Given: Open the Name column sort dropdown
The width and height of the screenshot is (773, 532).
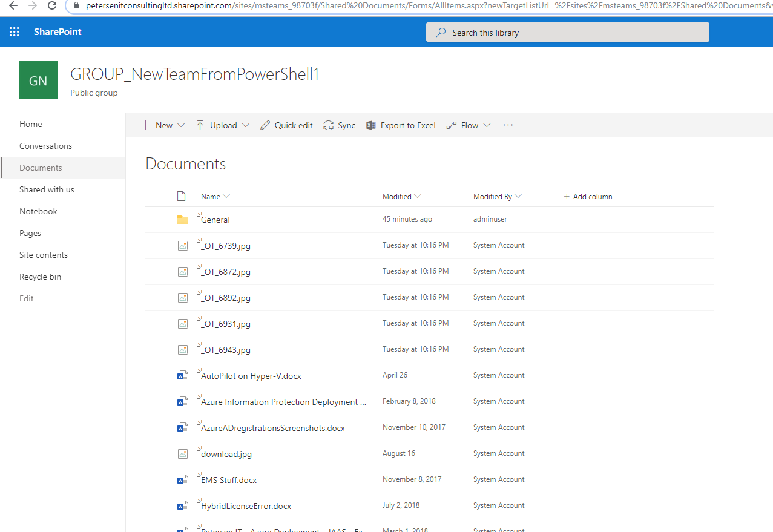Looking at the screenshot, I should pyautogui.click(x=226, y=196).
